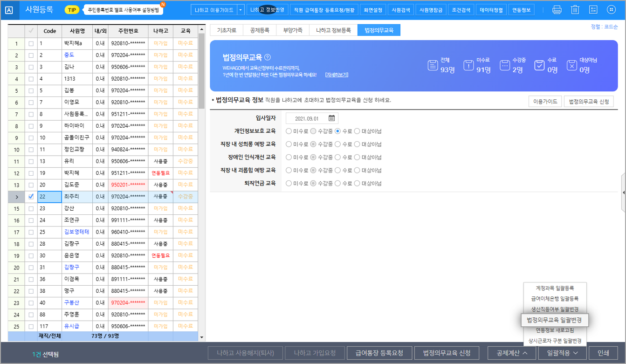The image size is (626, 364).
Task: Open the 공제계산 dropdown at bottom
Action: pyautogui.click(x=511, y=353)
